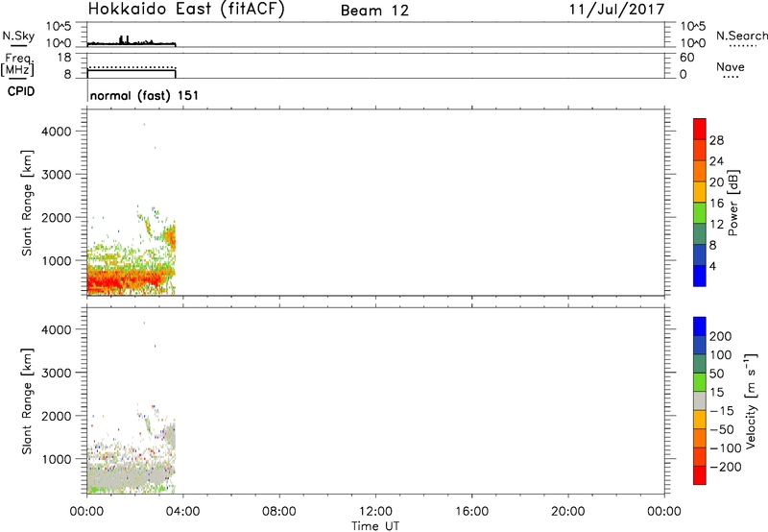The image size is (768, 532).
Task: Click the 'CPID' label
Action: [21, 91]
